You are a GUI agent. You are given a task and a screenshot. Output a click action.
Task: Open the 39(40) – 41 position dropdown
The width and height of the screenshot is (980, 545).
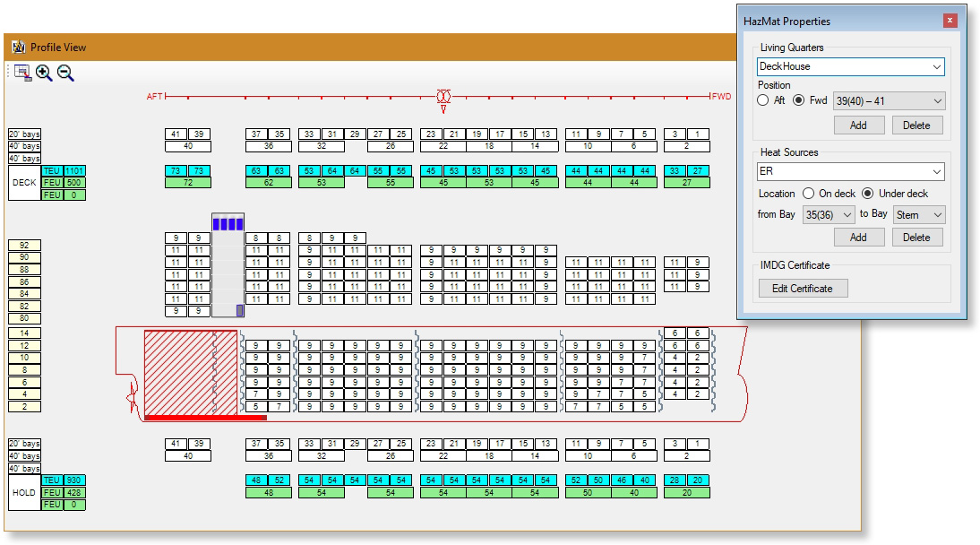pyautogui.click(x=889, y=100)
